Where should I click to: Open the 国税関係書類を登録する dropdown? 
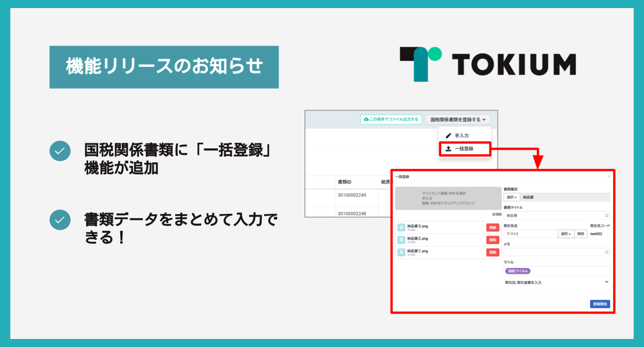coord(458,119)
